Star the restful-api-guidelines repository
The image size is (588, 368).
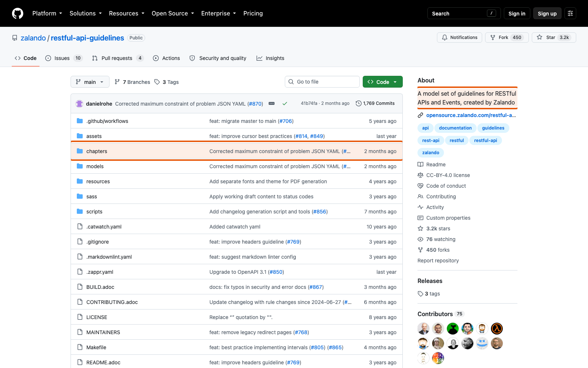click(x=554, y=38)
